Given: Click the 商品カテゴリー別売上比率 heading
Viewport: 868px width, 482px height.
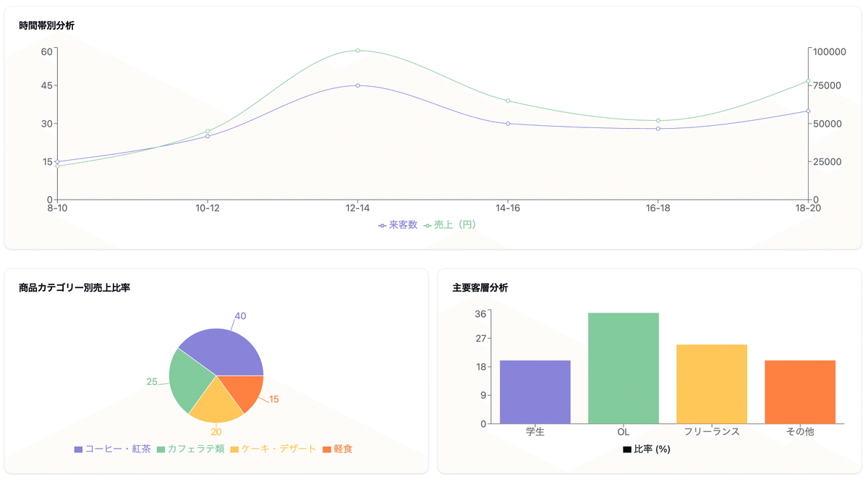Looking at the screenshot, I should coord(75,287).
